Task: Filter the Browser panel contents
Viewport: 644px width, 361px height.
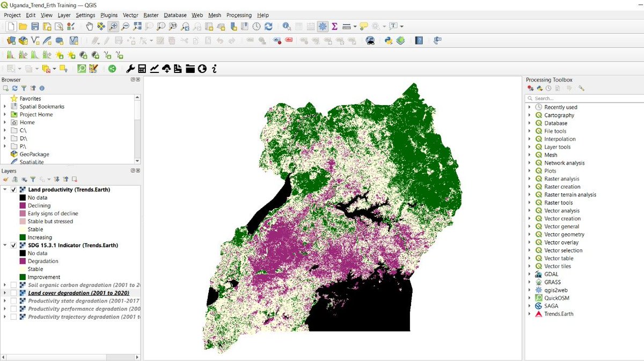Action: click(24, 89)
